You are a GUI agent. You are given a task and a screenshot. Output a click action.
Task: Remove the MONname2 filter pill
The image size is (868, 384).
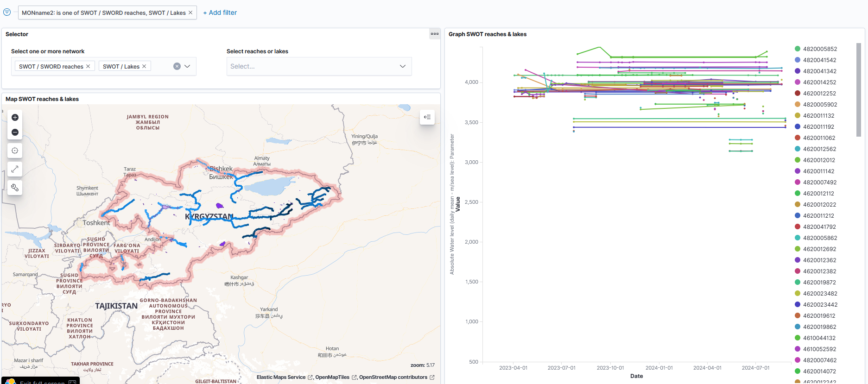[x=190, y=13]
